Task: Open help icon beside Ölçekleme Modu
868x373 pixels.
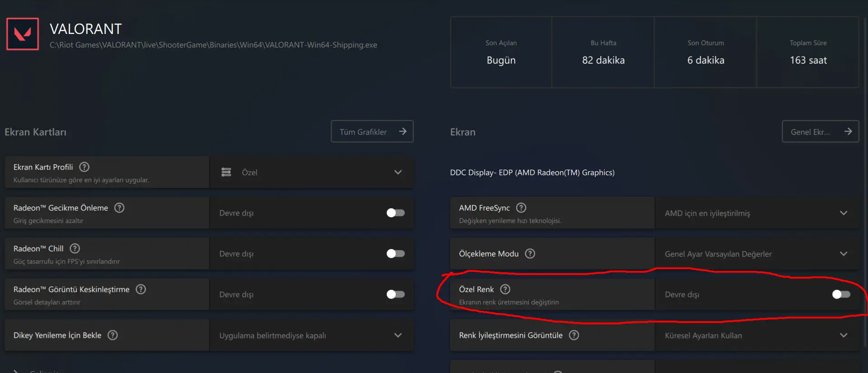Action: [530, 253]
